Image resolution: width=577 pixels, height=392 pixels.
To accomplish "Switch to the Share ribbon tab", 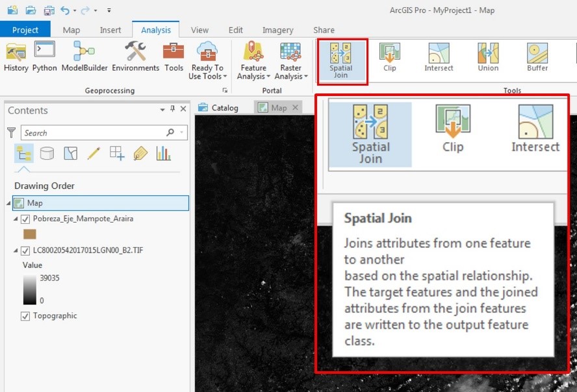I will click(324, 30).
